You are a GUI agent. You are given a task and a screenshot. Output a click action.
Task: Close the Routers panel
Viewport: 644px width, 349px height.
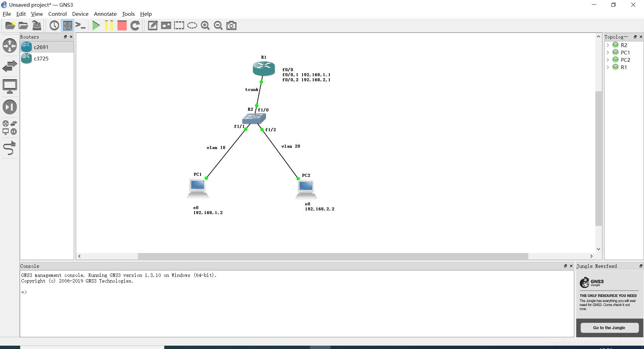tap(71, 37)
